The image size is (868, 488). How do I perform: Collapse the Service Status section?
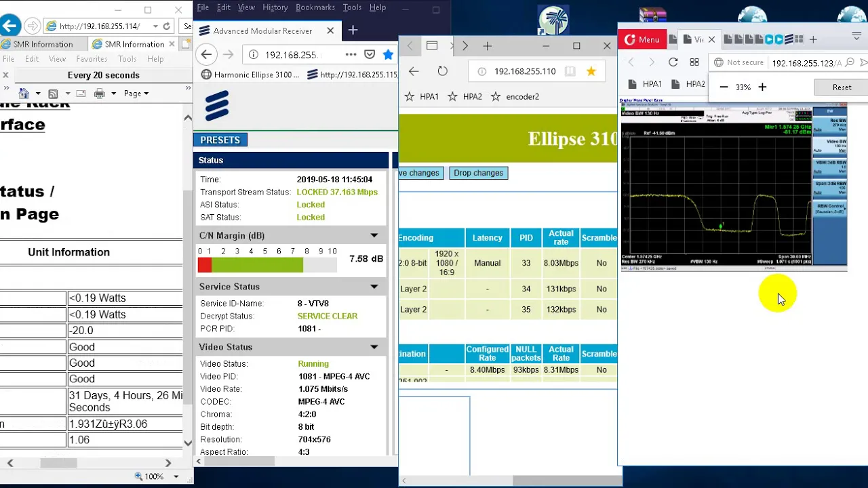[x=374, y=287]
